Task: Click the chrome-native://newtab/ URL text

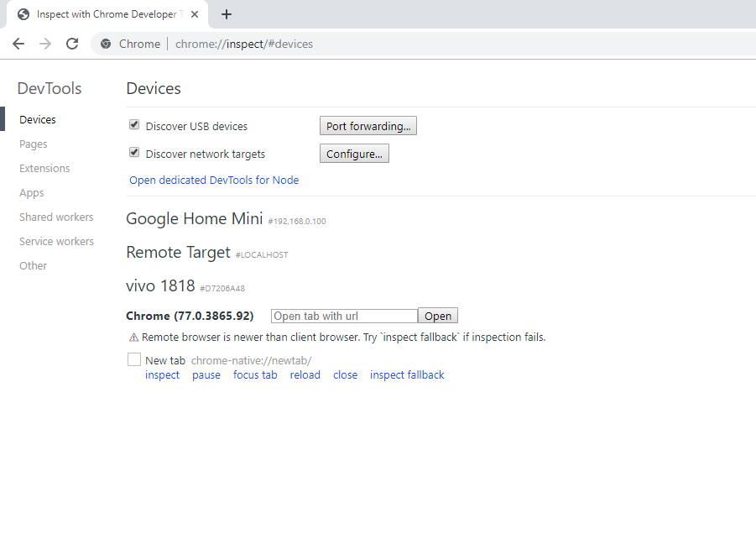Action: 251,360
